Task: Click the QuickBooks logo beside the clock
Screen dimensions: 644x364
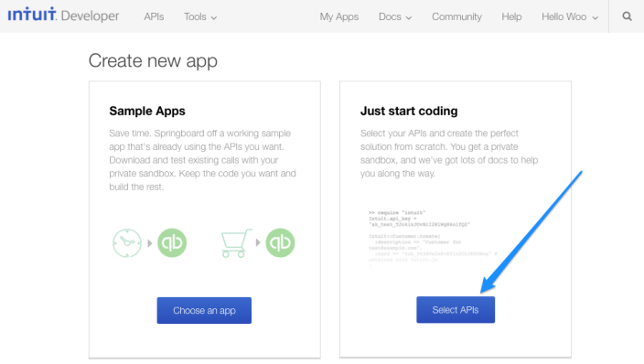Action: click(x=172, y=242)
